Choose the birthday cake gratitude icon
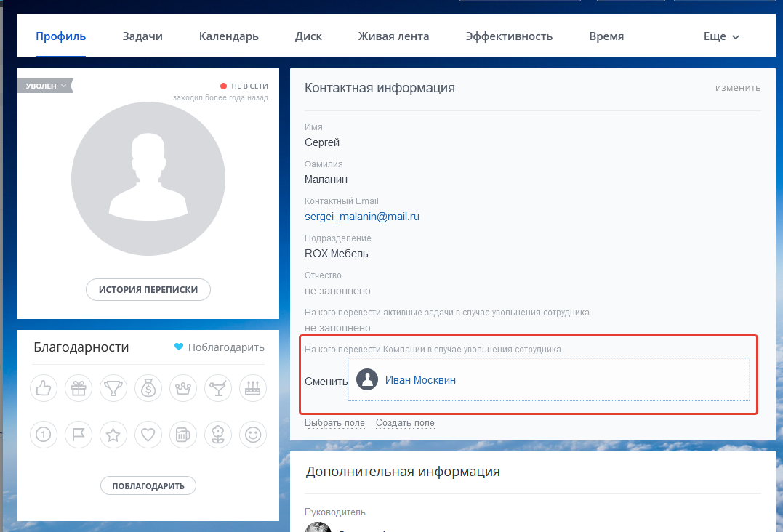 coord(253,388)
